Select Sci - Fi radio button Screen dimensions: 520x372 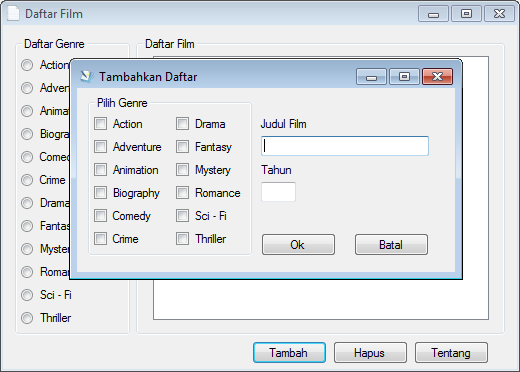click(x=27, y=295)
